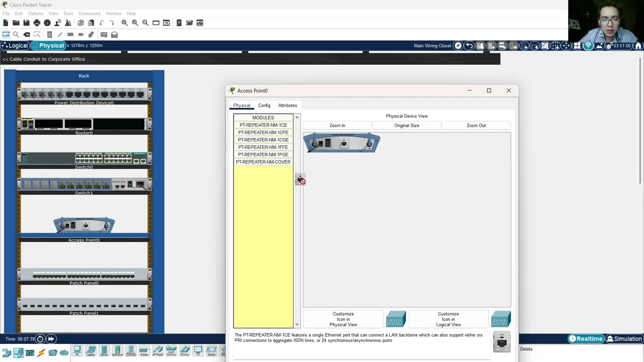644x362 pixels.
Task: Add Complex PDU open envelope icon
Action: pos(114,35)
